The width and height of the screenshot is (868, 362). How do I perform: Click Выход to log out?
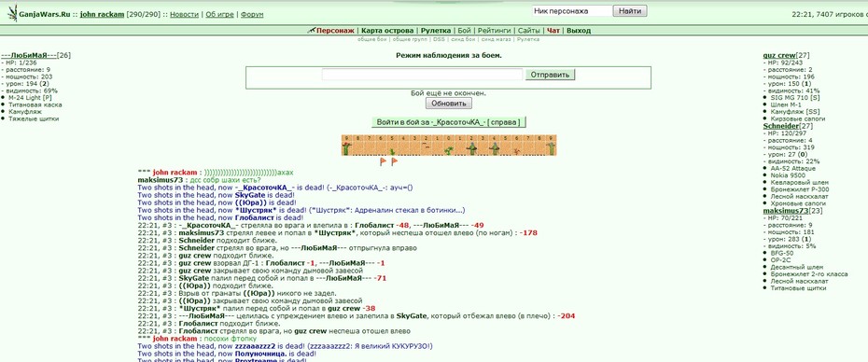pyautogui.click(x=579, y=31)
